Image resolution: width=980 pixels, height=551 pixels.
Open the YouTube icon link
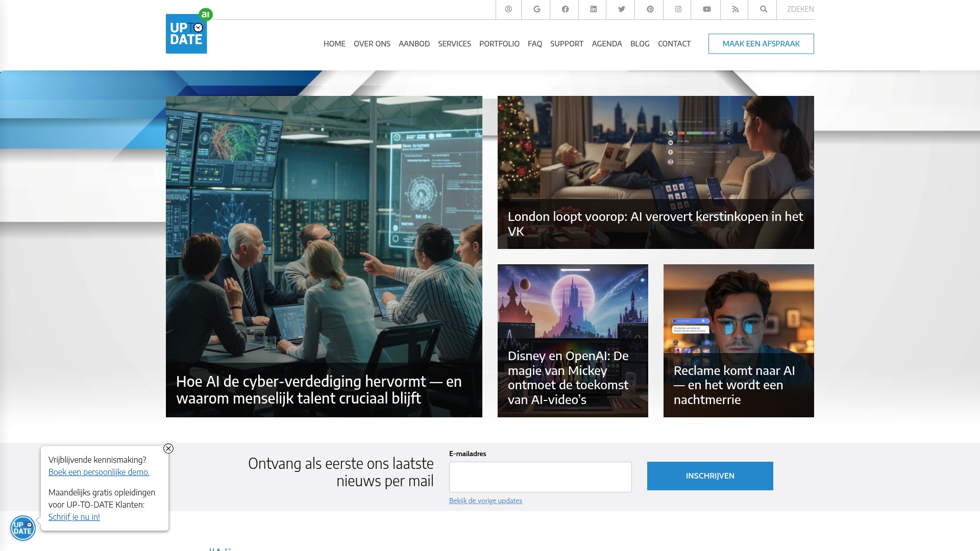pyautogui.click(x=706, y=9)
